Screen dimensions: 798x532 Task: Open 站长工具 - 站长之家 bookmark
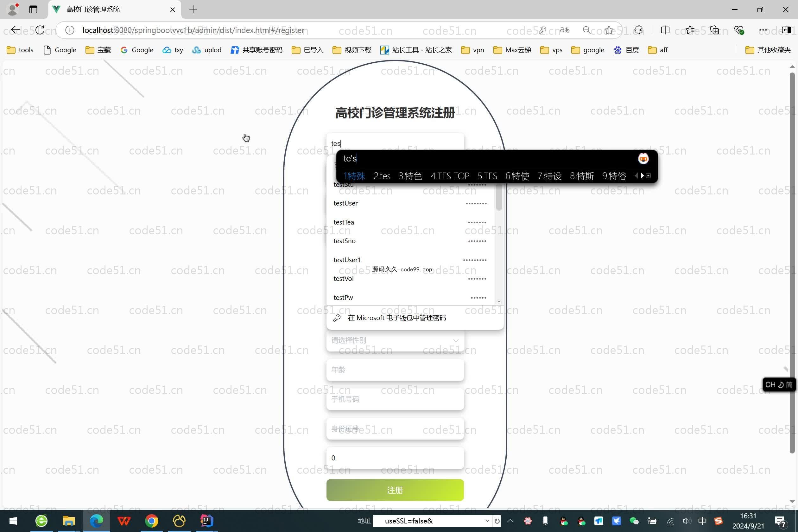click(416, 50)
